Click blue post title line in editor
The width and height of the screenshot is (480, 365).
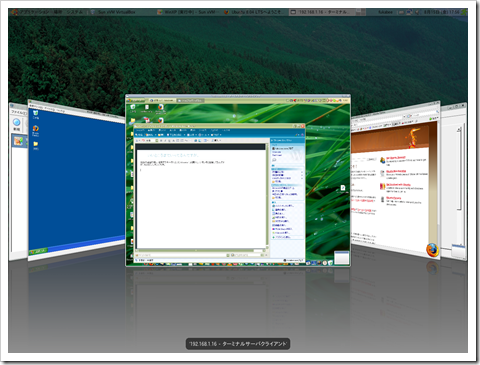coord(173,155)
